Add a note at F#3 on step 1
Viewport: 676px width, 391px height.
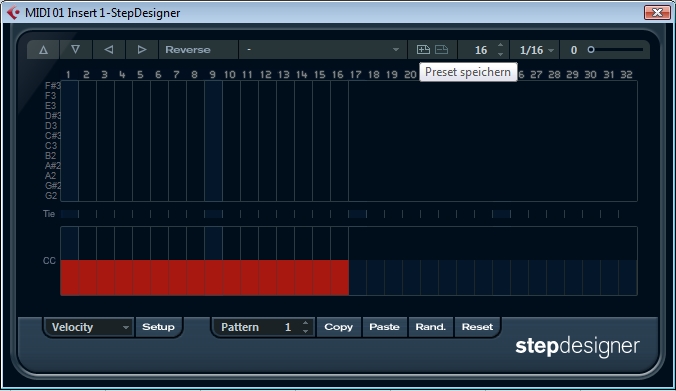[69, 86]
